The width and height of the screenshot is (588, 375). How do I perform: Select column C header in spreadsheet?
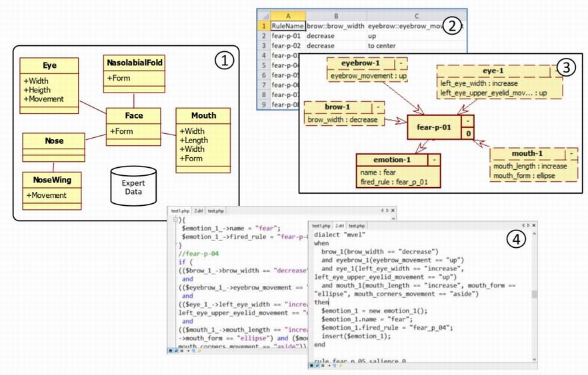point(416,16)
